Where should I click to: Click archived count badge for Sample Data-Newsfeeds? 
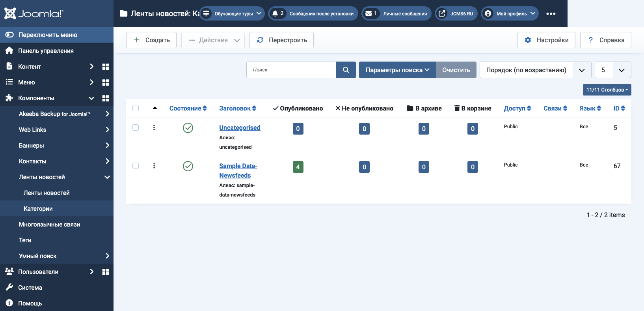point(424,167)
